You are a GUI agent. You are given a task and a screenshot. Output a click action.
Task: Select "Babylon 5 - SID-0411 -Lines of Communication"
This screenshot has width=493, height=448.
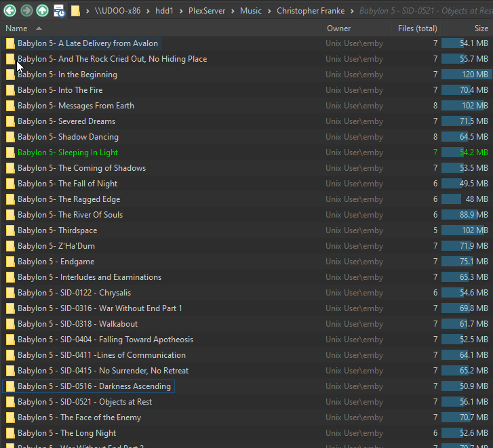coord(102,355)
